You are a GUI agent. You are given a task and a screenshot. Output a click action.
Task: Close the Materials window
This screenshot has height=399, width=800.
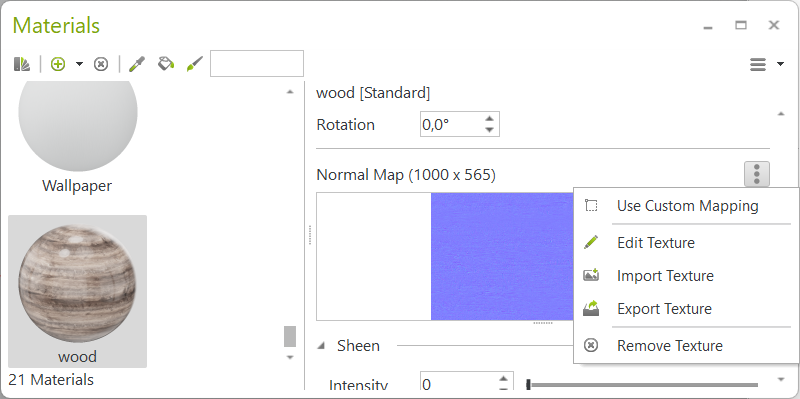click(x=774, y=24)
